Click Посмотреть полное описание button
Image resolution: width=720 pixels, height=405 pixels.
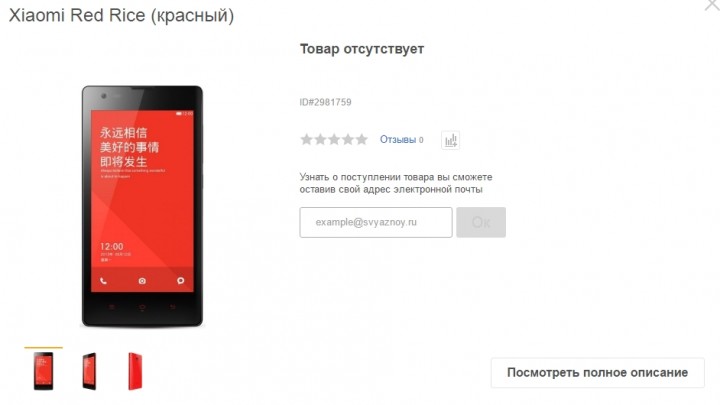pyautogui.click(x=597, y=372)
